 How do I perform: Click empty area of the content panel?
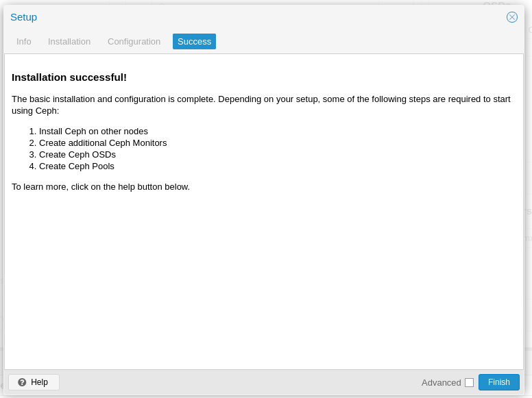pyautogui.click(x=264, y=281)
